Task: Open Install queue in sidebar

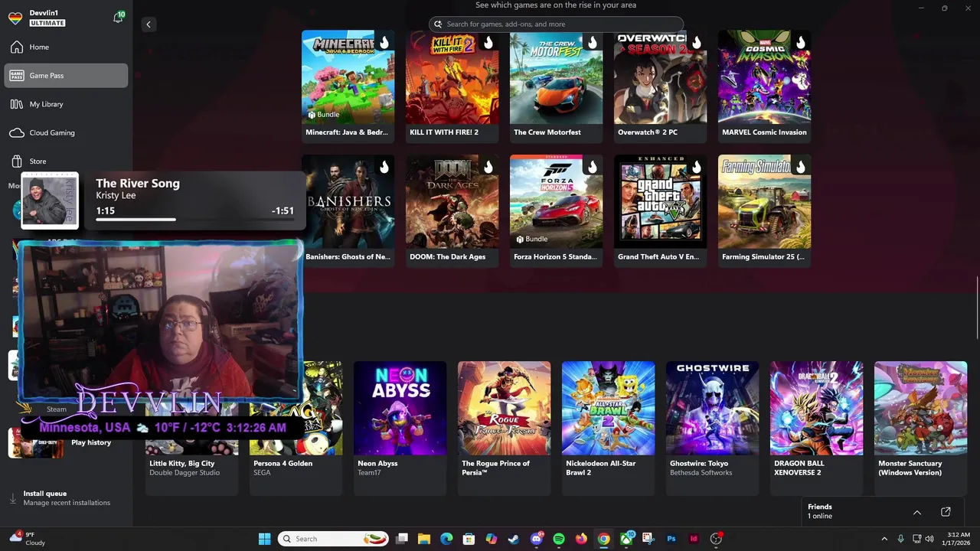Action: click(66, 498)
